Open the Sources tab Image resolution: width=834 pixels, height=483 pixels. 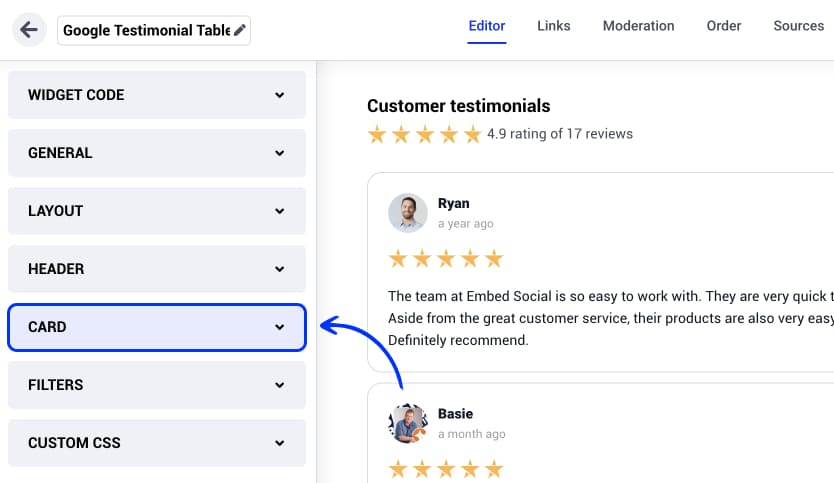point(798,26)
